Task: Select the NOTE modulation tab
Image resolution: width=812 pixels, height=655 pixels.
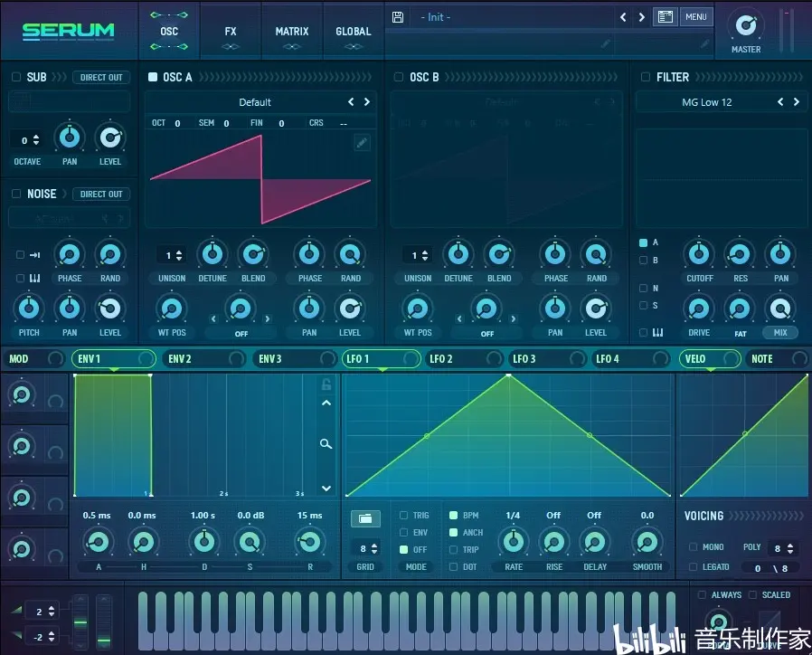Action: tap(778, 358)
